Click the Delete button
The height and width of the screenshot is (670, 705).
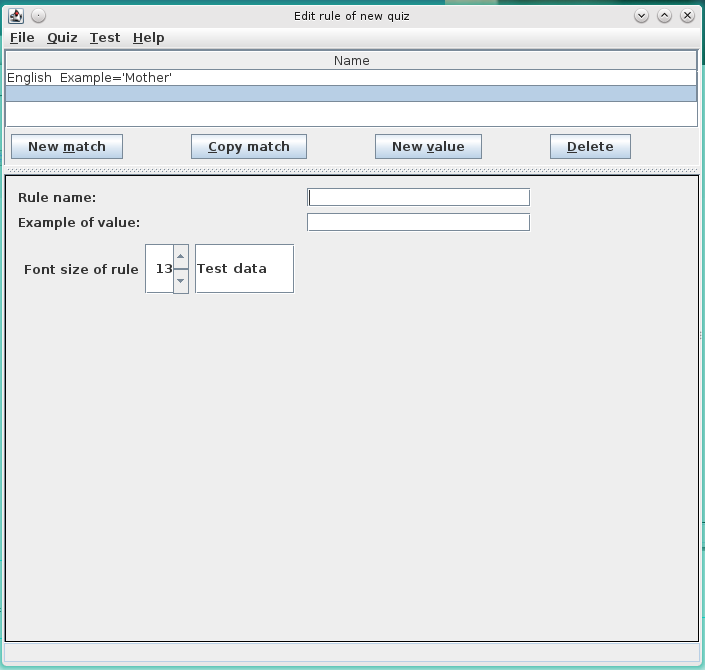click(x=590, y=147)
